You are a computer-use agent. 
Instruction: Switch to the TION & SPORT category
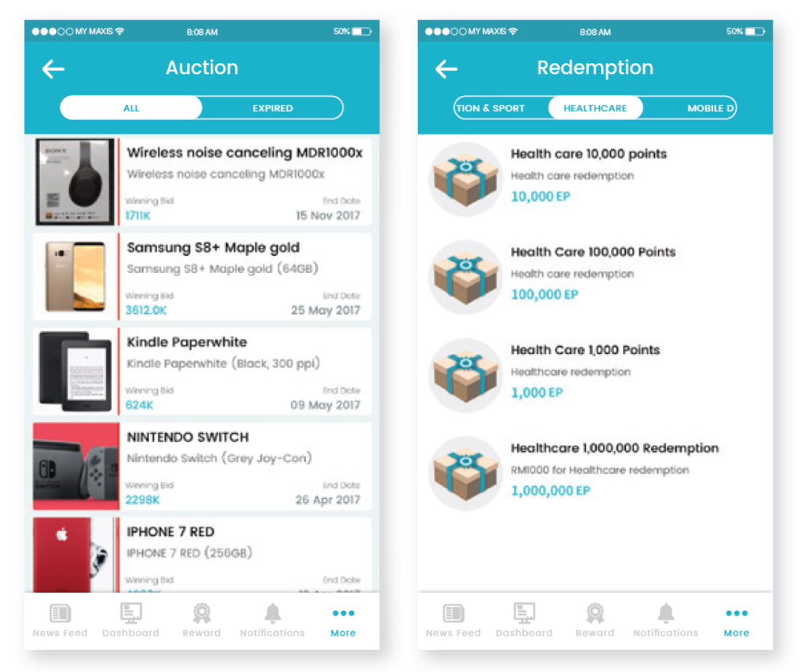tap(491, 108)
